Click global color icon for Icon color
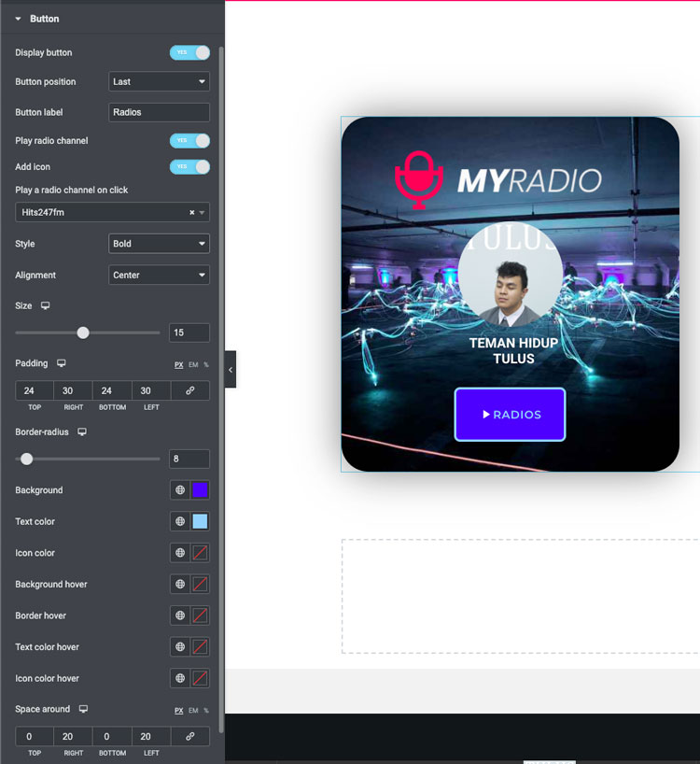This screenshot has height=764, width=700. tap(180, 553)
